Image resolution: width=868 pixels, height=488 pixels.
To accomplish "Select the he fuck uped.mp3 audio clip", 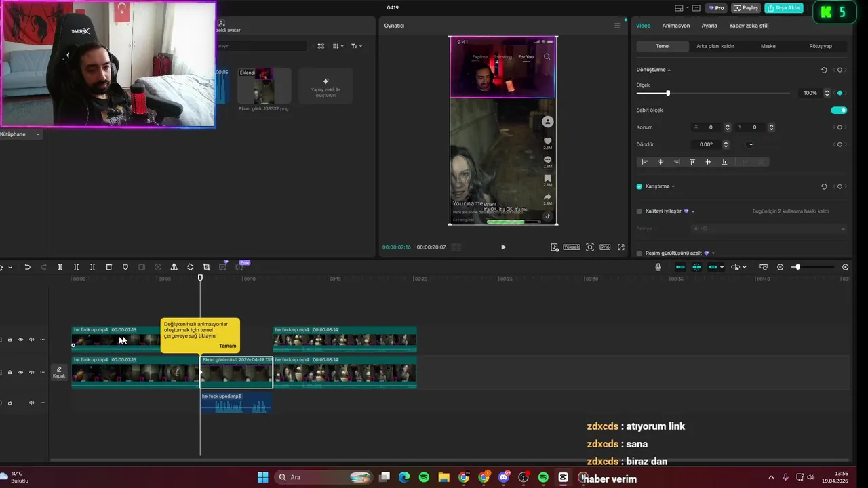I will [236, 403].
